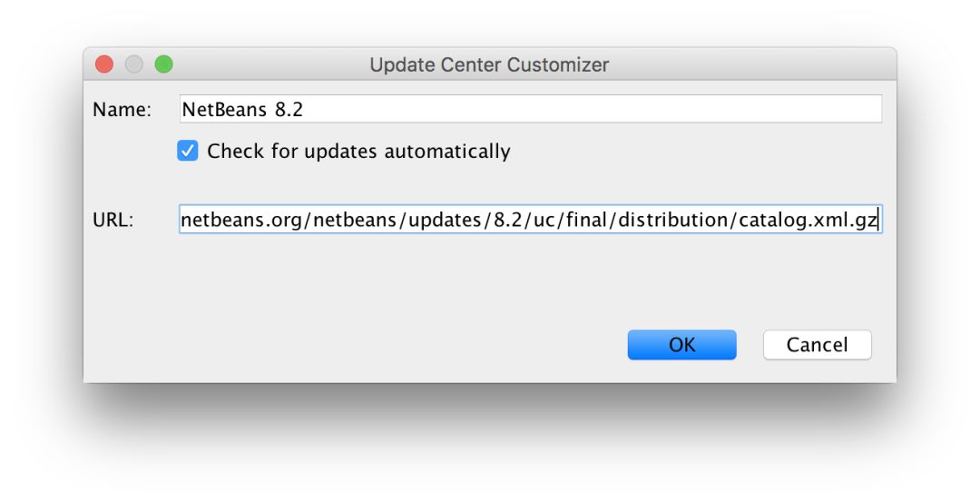Close the Update Center Customizer dialog

104,64
